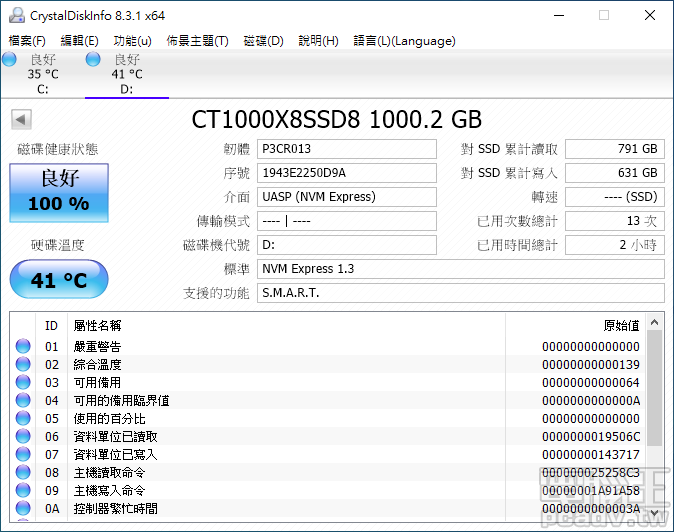This screenshot has height=532, width=674.
Task: Click the status orb for attribute 09 主機寫入命令
Action: pos(23,490)
